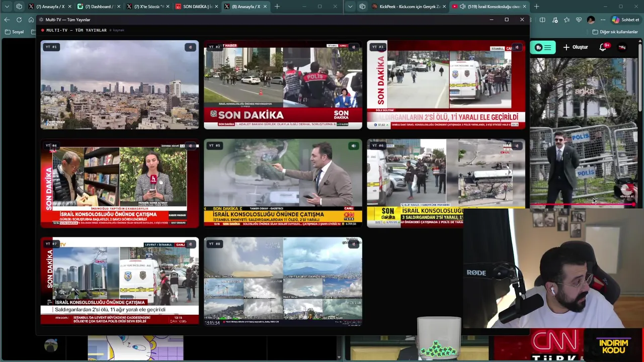The image size is (644, 362).
Task: Open tab search dropdown in left browser
Action: click(7, 7)
